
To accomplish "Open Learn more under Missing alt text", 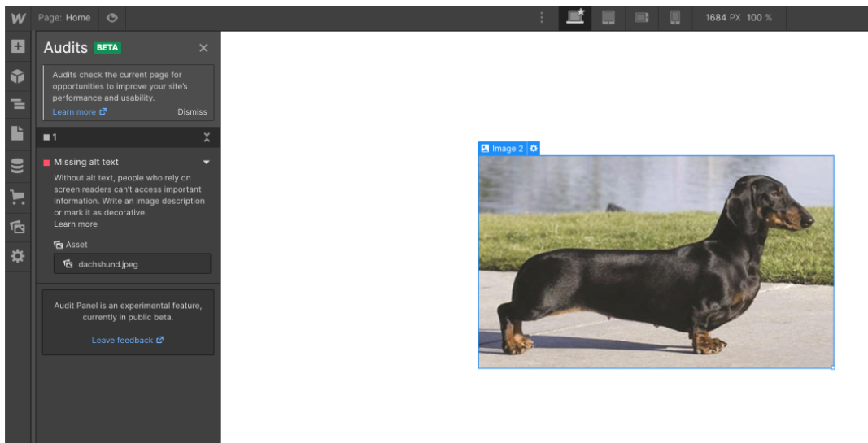I will tap(76, 224).
